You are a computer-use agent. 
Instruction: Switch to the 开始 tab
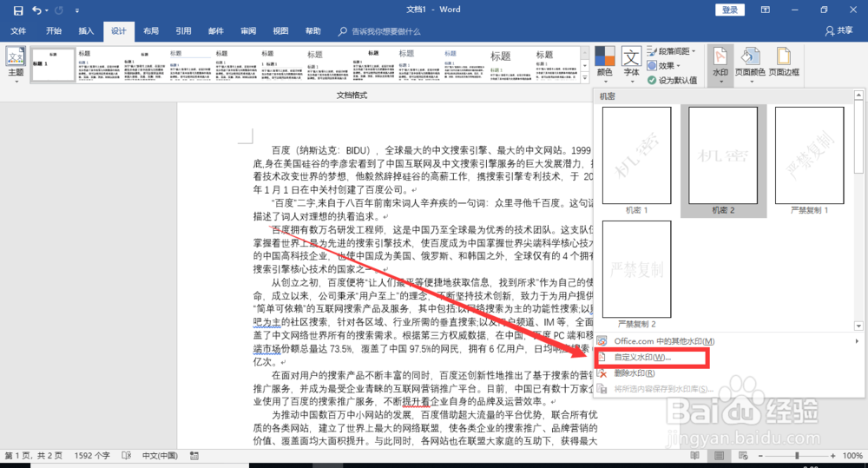54,31
